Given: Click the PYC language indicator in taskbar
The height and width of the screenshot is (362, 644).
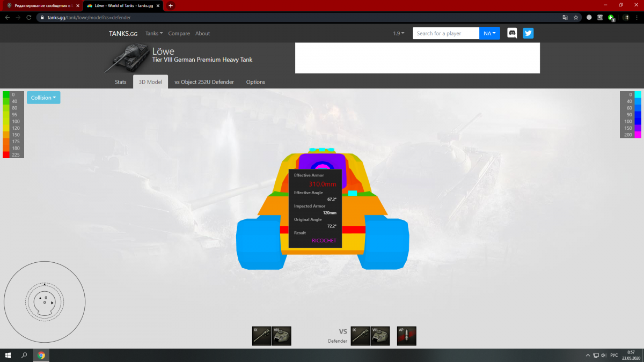Looking at the screenshot, I should pos(614,355).
